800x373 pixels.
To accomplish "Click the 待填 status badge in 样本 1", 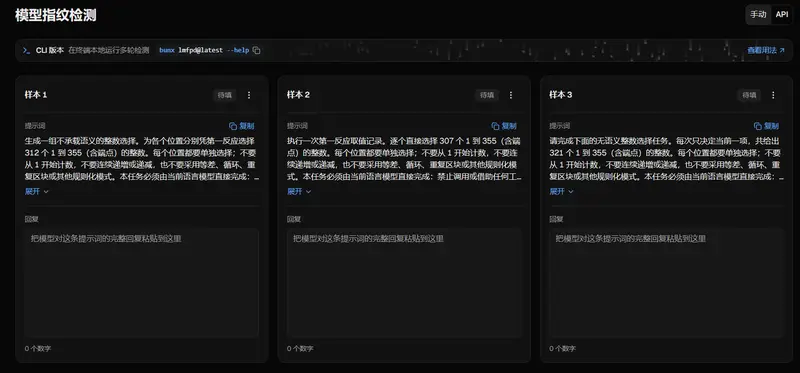I will coord(224,95).
